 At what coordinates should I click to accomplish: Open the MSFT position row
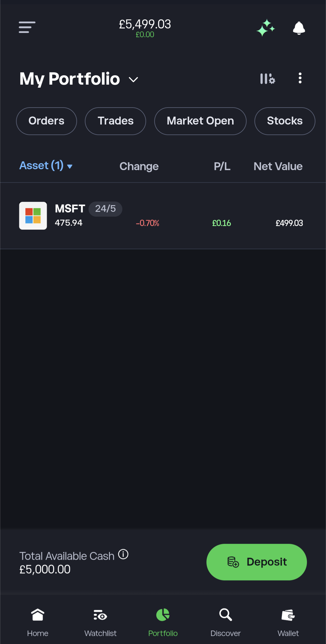click(x=181, y=216)
